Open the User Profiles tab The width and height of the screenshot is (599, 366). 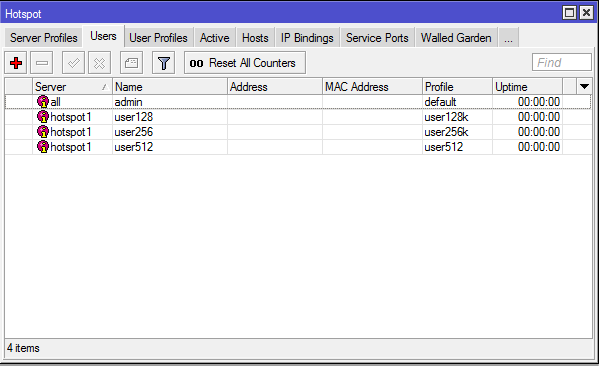pos(159,38)
